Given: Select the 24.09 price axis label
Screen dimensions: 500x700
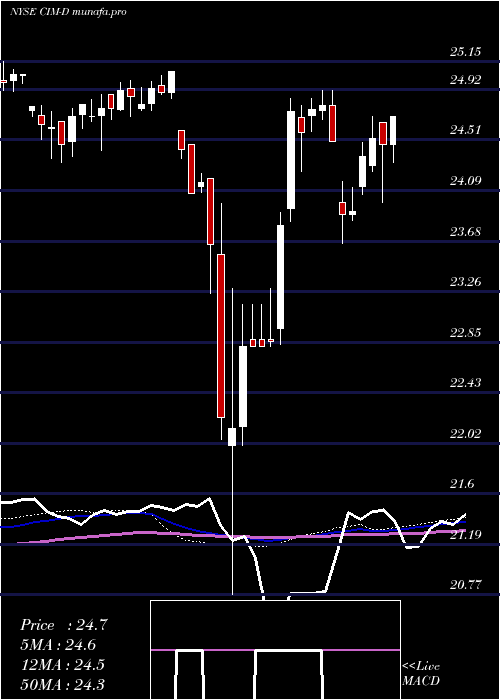Looking at the screenshot, I should tap(466, 181).
